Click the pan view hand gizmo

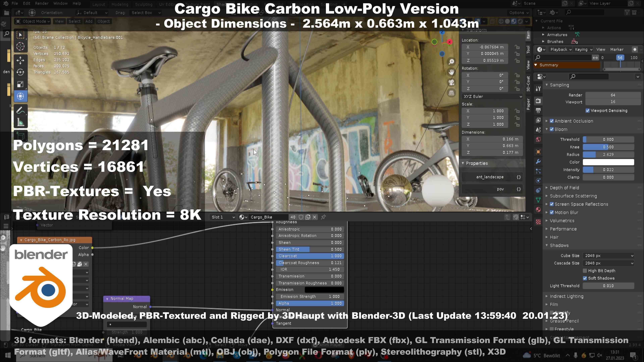(451, 72)
